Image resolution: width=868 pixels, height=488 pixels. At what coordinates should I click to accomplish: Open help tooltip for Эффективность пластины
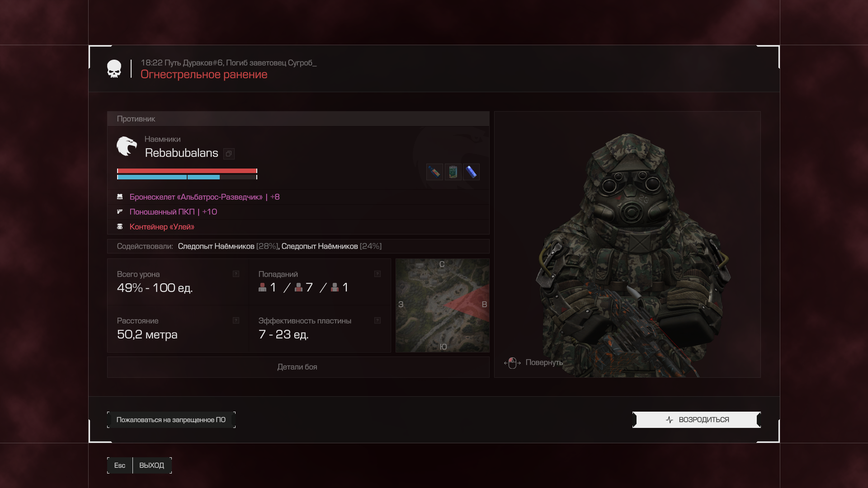click(x=377, y=320)
